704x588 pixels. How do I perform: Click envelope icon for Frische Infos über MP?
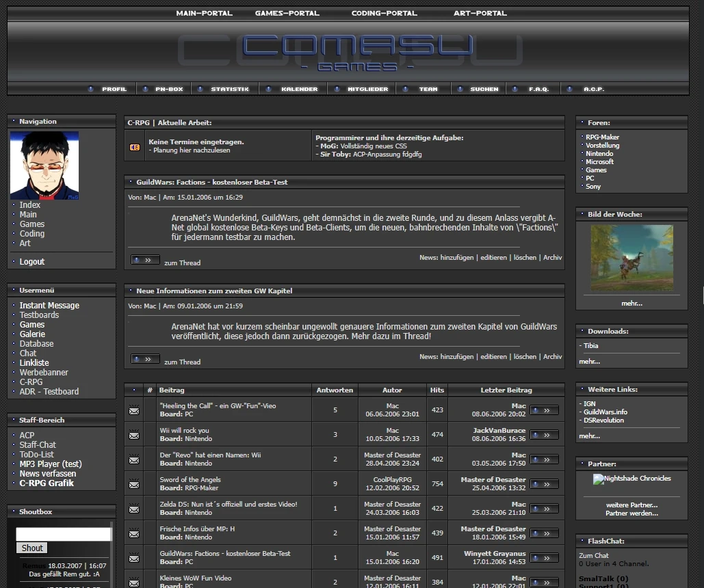pyautogui.click(x=134, y=534)
